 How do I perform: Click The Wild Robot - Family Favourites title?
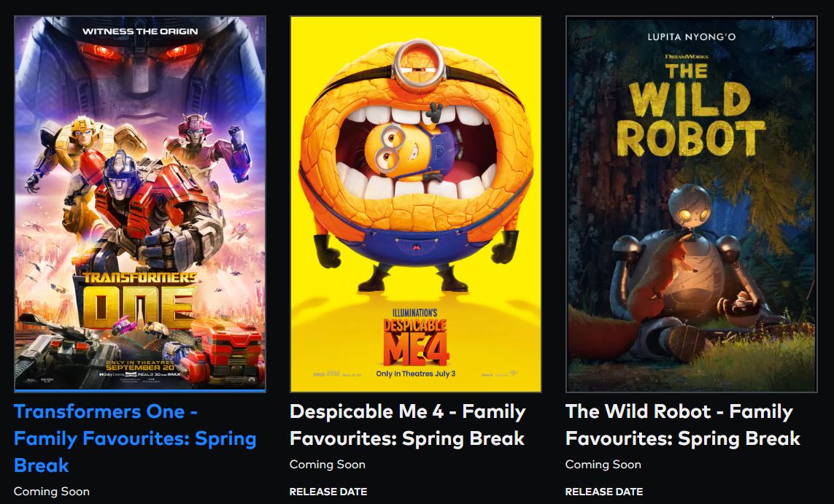pos(683,424)
